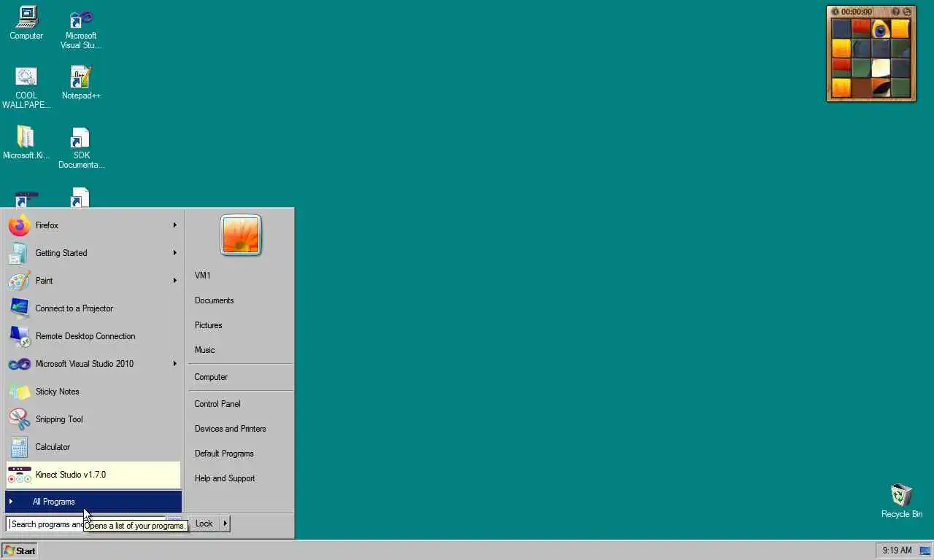Open the Computer desktop icon
Viewport: 934px width, 560px height.
click(26, 23)
